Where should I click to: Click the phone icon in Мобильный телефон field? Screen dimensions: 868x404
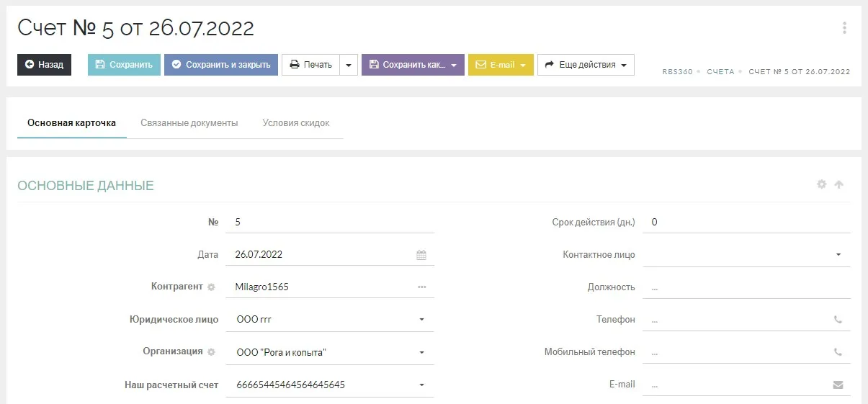pos(838,352)
